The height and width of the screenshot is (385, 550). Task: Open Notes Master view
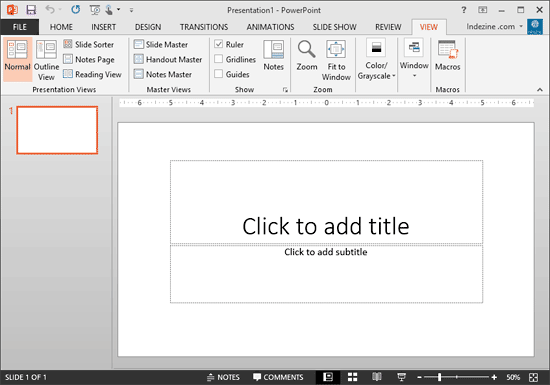[163, 74]
